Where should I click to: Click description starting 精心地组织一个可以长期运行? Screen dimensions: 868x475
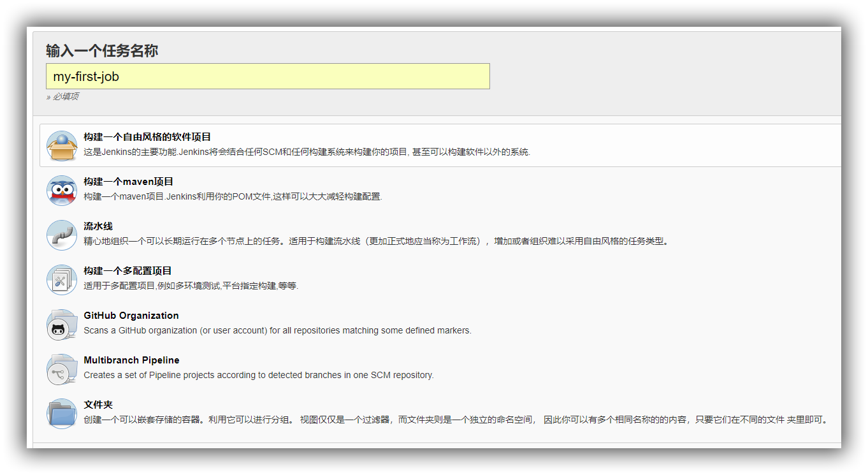click(377, 242)
